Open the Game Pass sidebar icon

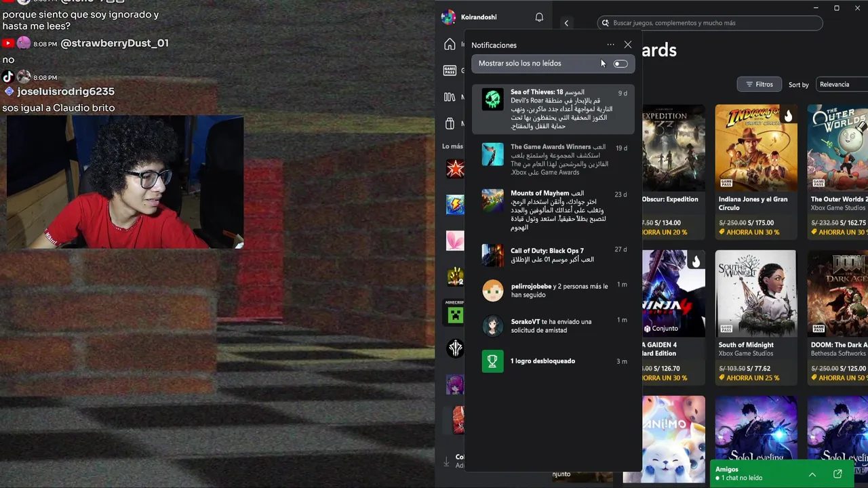click(450, 70)
